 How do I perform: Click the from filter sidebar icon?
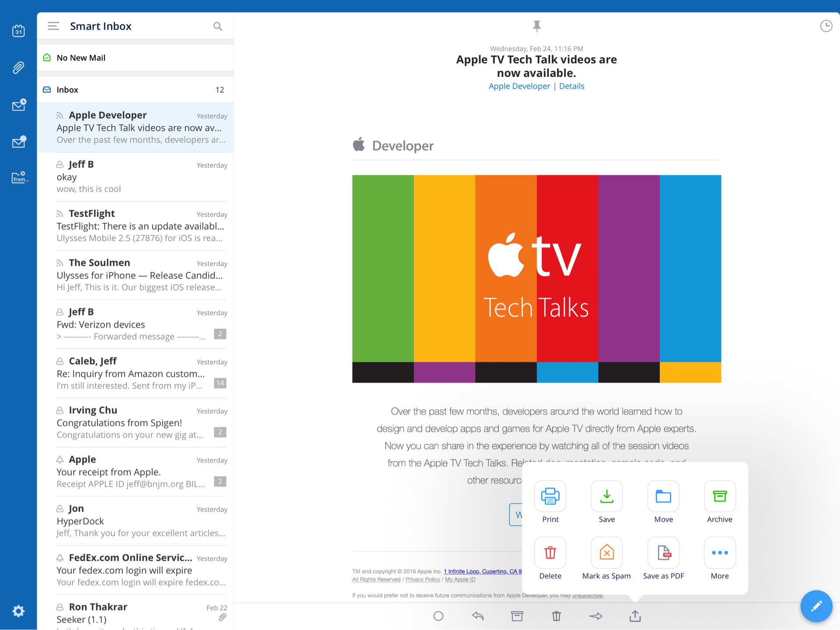coord(18,179)
